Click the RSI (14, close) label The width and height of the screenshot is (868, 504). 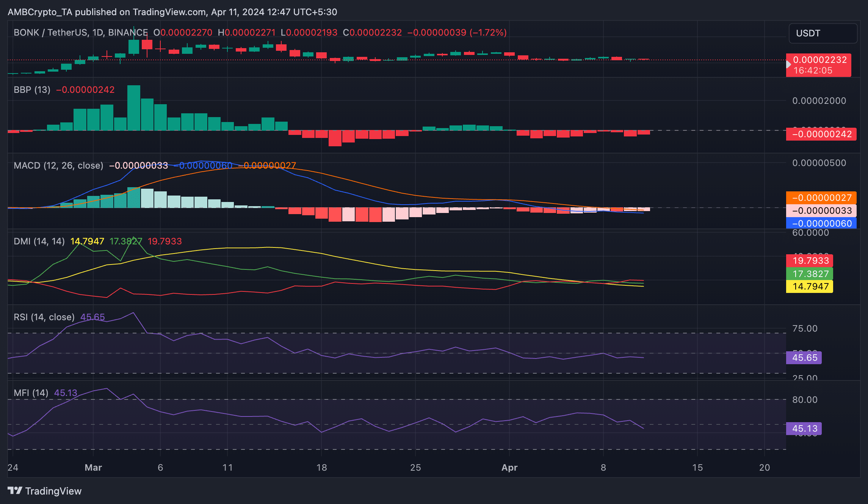(x=44, y=317)
